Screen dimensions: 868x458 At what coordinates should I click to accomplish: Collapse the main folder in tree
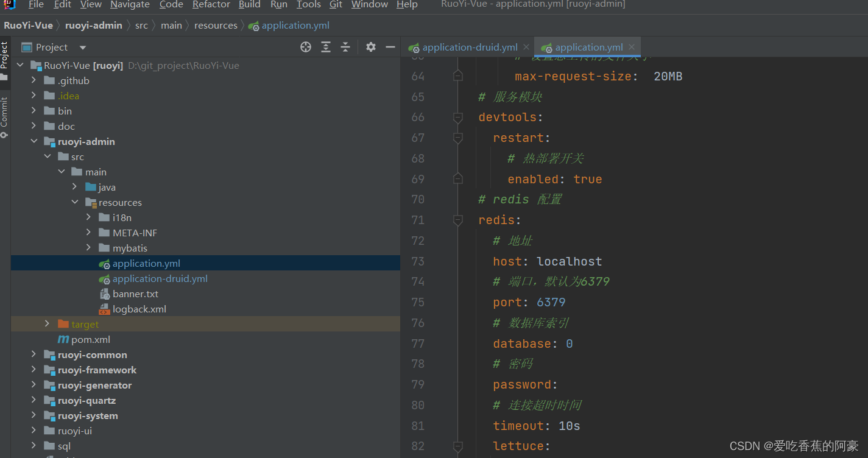[x=61, y=172]
